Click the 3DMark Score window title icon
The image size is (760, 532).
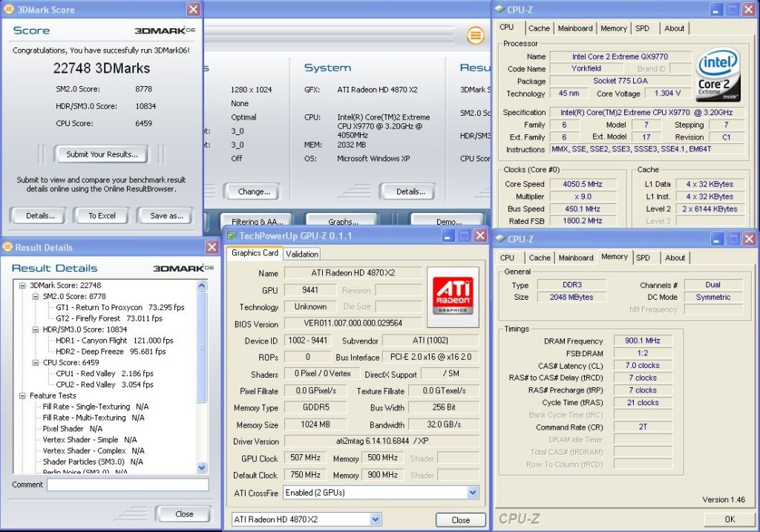[x=8, y=9]
